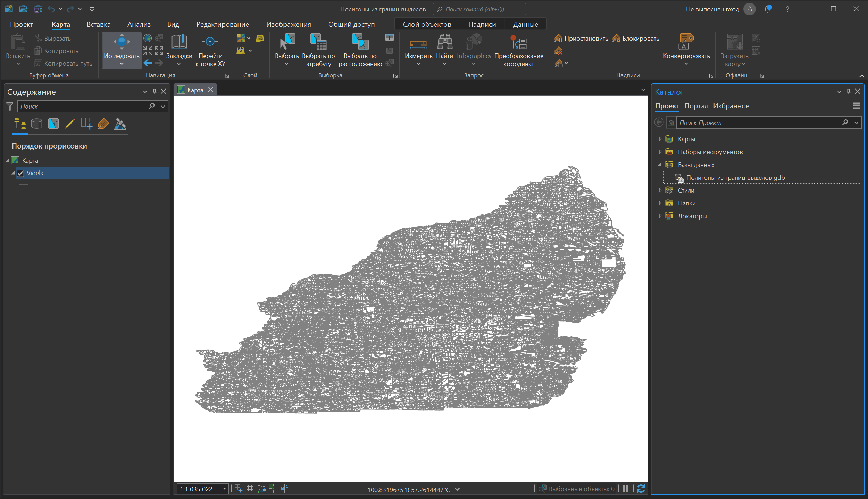
Task: Refresh the map view in status bar
Action: [x=641, y=489]
